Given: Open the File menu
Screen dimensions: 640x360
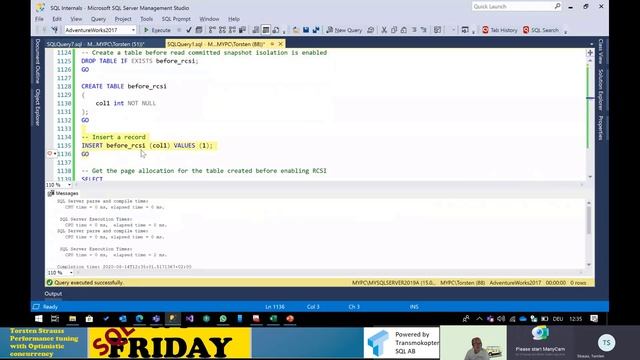Looking at the screenshot, I should pyautogui.click(x=39, y=19).
